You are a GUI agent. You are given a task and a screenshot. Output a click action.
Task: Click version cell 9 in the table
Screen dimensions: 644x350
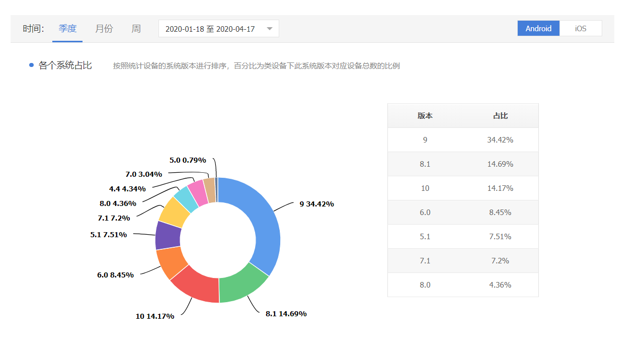425,140
